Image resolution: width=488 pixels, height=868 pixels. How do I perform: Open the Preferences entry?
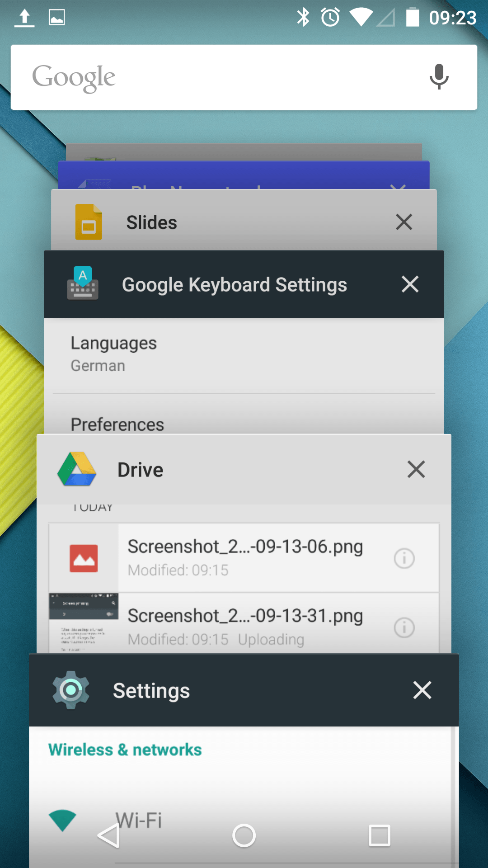pyautogui.click(x=117, y=424)
